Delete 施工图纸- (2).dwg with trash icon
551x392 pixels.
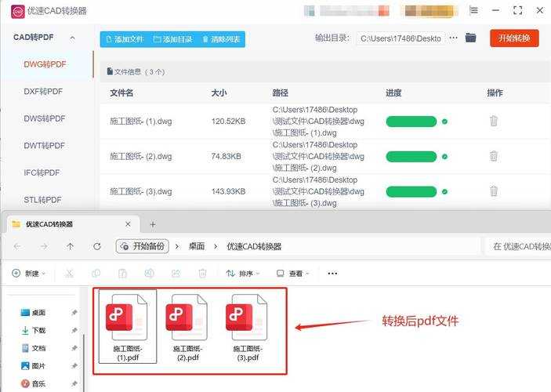494,156
